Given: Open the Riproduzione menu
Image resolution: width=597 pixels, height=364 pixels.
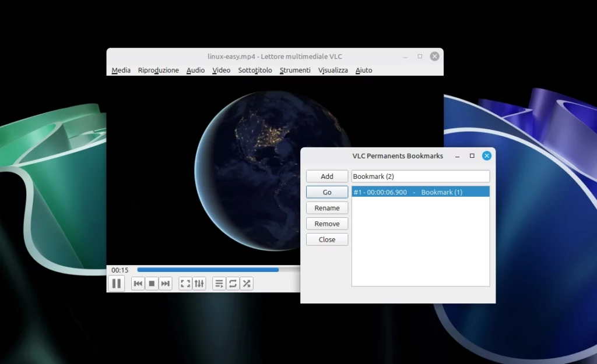Looking at the screenshot, I should tap(158, 70).
